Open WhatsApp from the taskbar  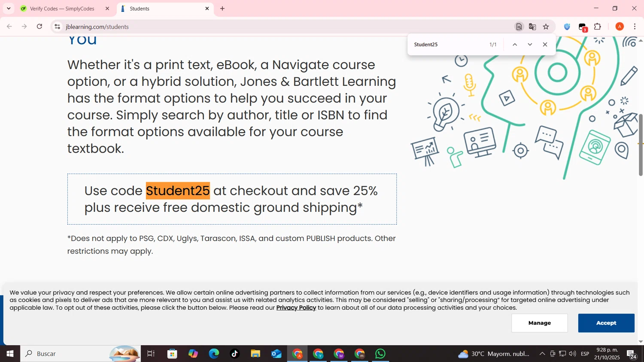380,354
